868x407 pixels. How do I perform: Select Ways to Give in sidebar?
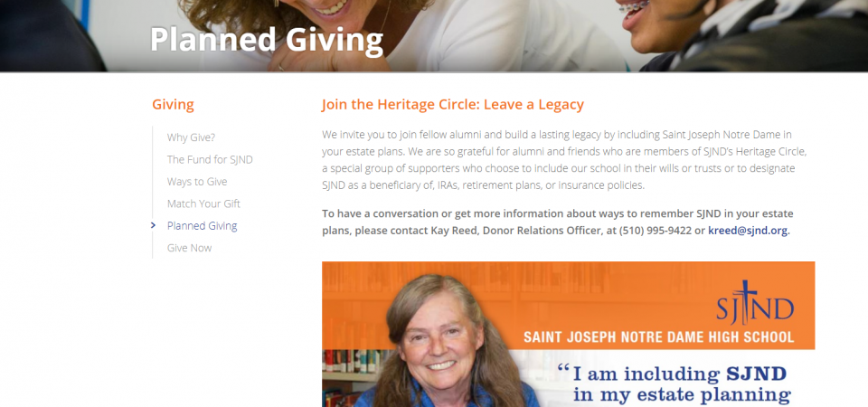197,182
